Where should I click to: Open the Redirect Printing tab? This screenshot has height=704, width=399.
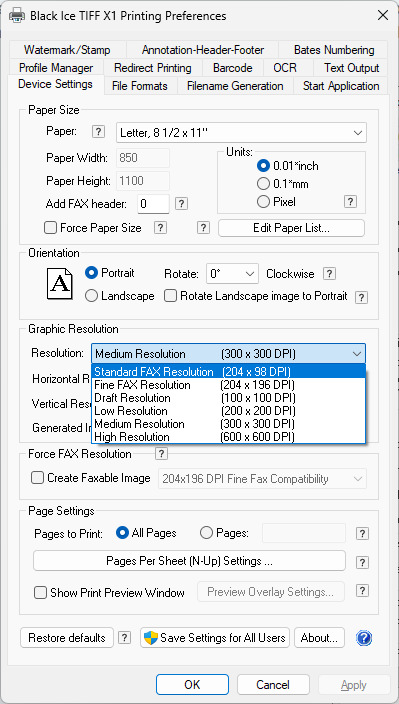tap(153, 68)
